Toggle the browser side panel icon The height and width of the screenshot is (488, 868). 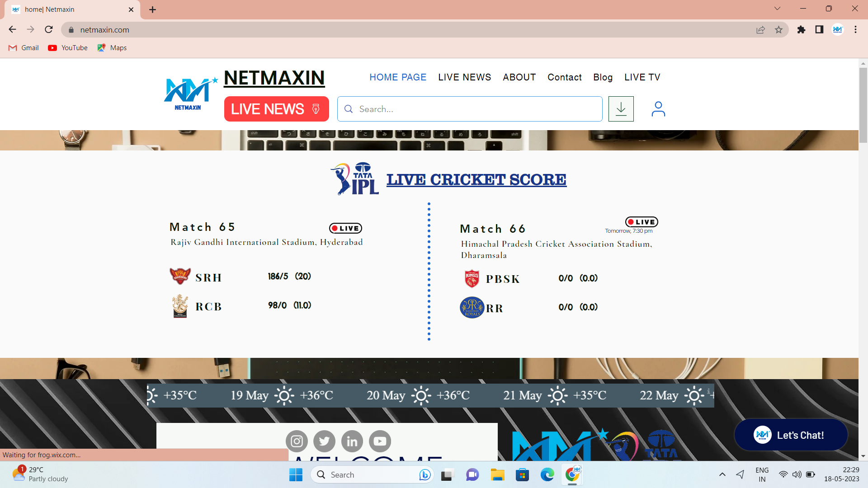point(819,29)
